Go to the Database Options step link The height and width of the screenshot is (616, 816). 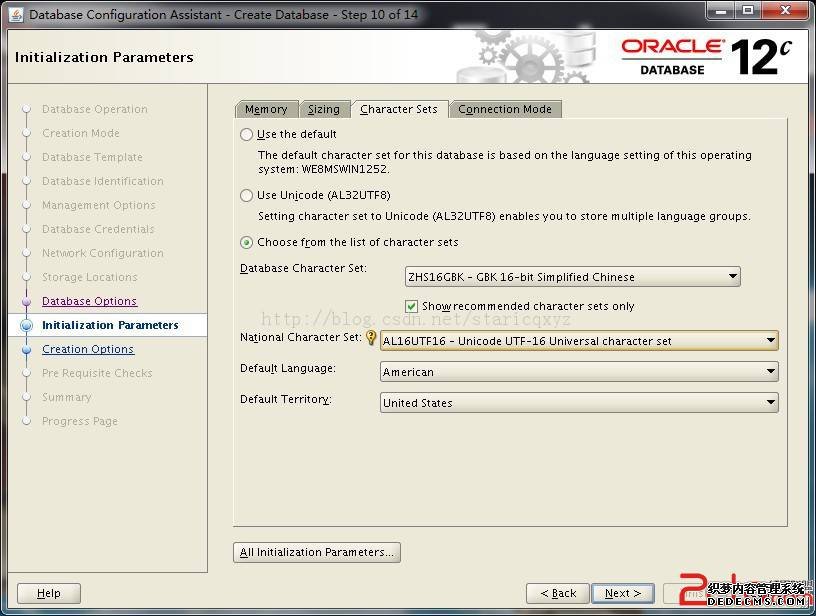(89, 302)
